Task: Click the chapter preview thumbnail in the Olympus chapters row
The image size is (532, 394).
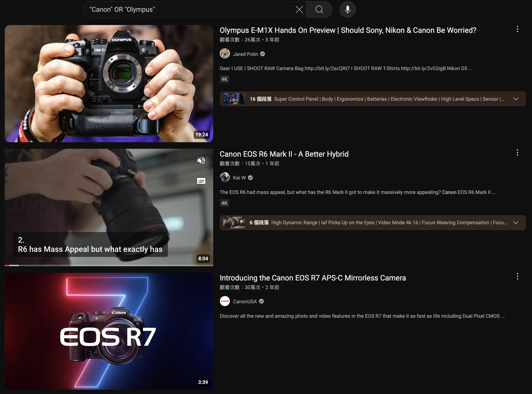Action: [234, 99]
